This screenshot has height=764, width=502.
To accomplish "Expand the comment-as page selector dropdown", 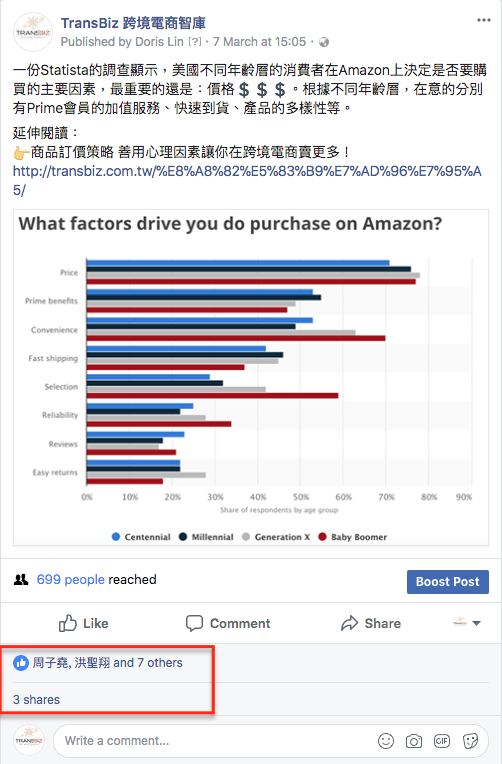I will click(467, 623).
